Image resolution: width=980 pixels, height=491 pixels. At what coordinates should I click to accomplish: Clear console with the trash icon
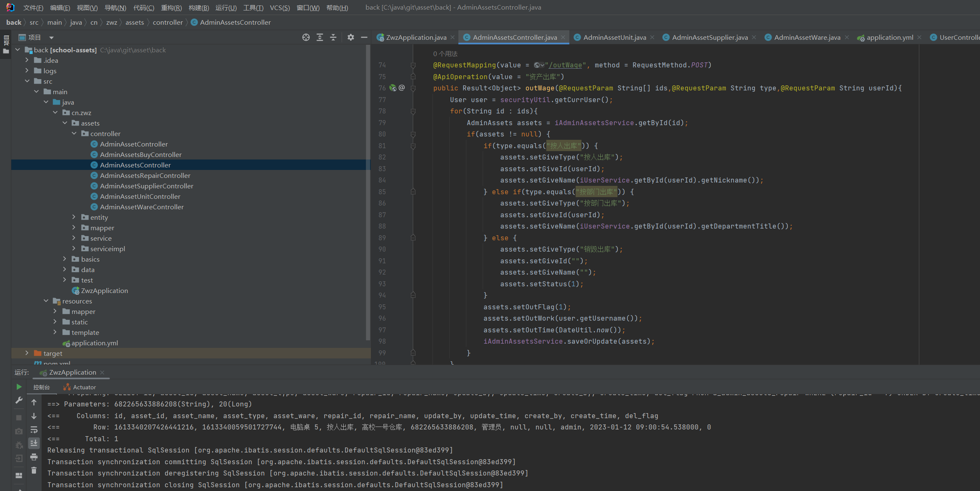coord(34,470)
